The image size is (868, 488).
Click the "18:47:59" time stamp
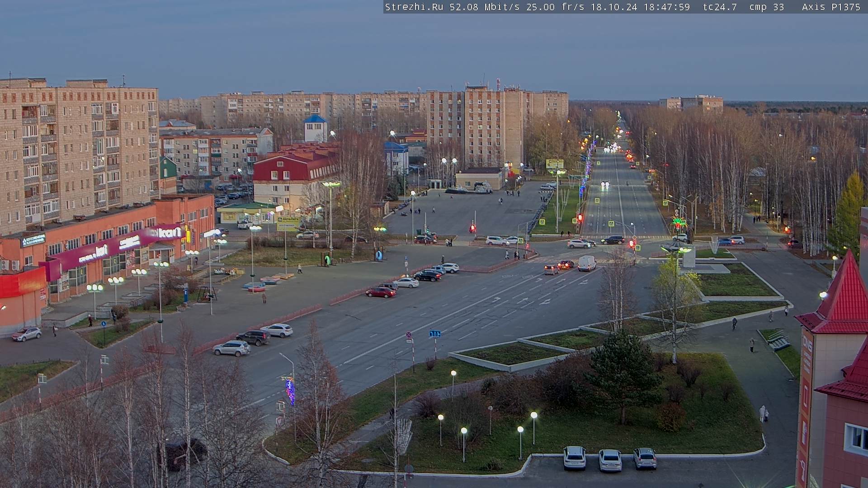click(667, 7)
